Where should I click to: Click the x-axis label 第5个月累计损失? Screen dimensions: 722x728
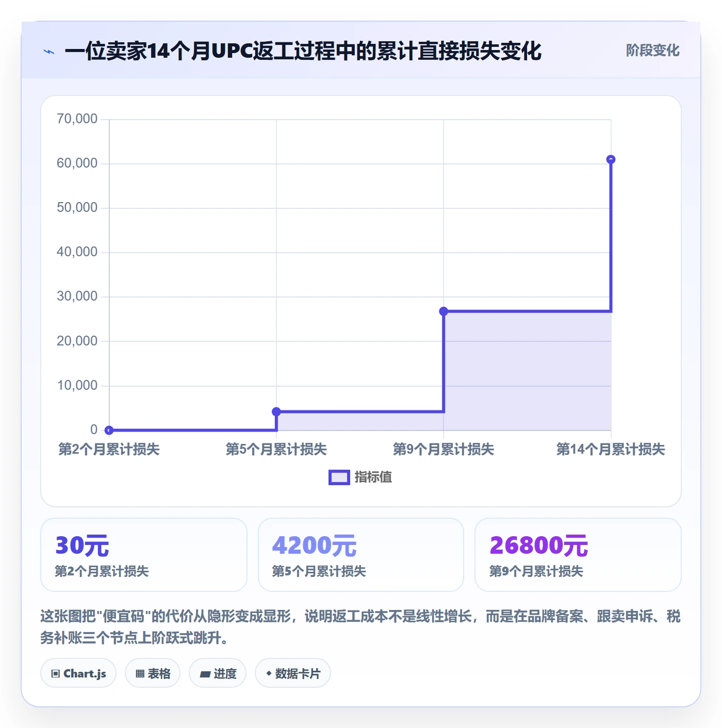point(276,449)
